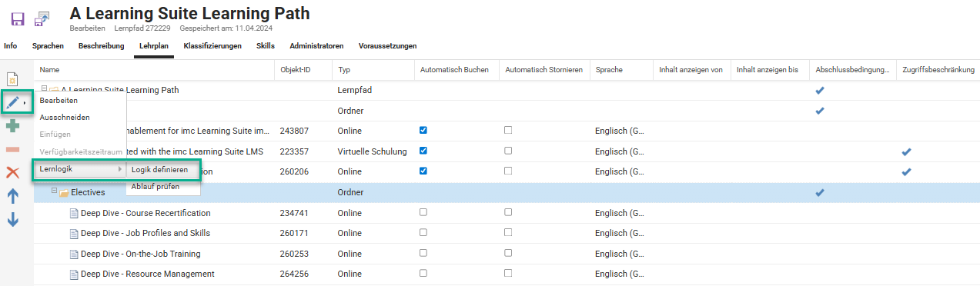Switch to the Skills tab
Screen dimensions: 980x286
click(x=266, y=46)
